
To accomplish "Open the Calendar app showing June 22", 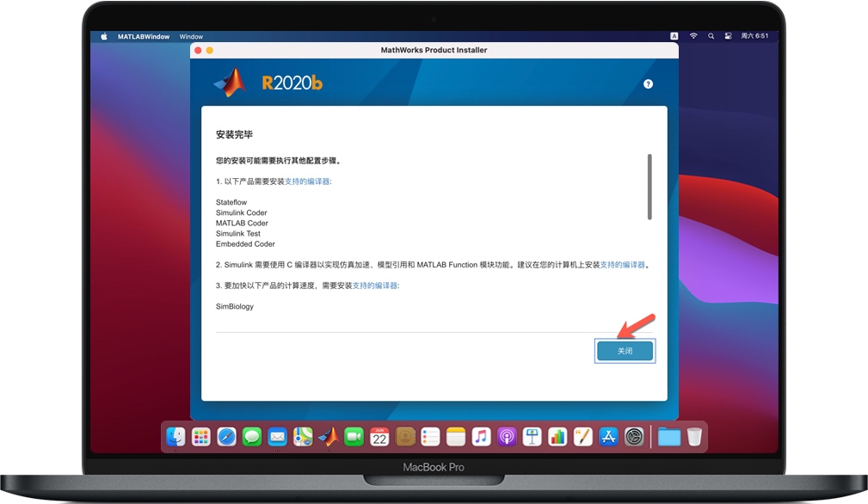I will (379, 437).
